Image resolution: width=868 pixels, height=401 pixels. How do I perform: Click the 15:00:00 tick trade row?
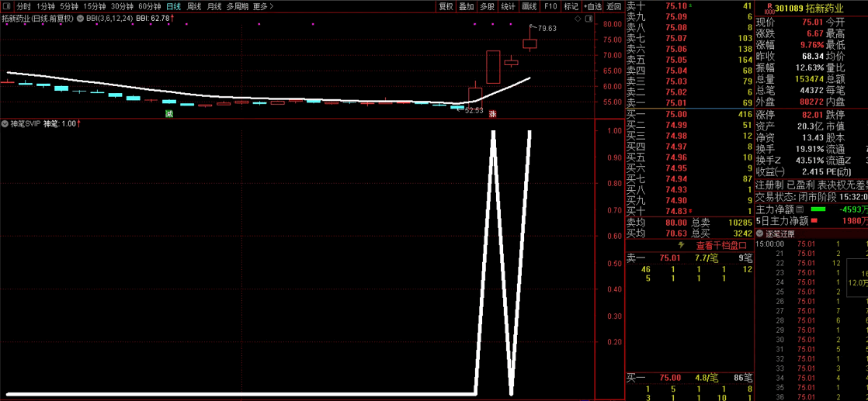[x=811, y=244]
